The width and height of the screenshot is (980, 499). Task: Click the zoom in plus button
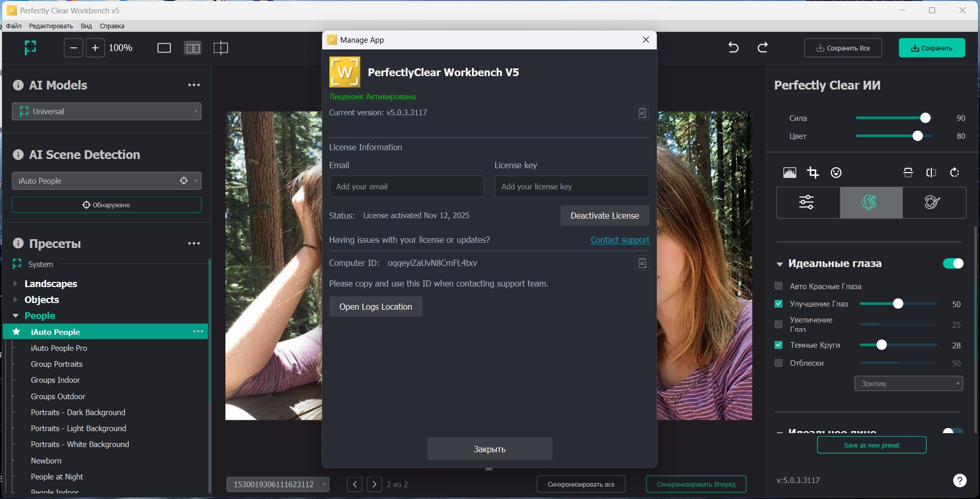[95, 48]
